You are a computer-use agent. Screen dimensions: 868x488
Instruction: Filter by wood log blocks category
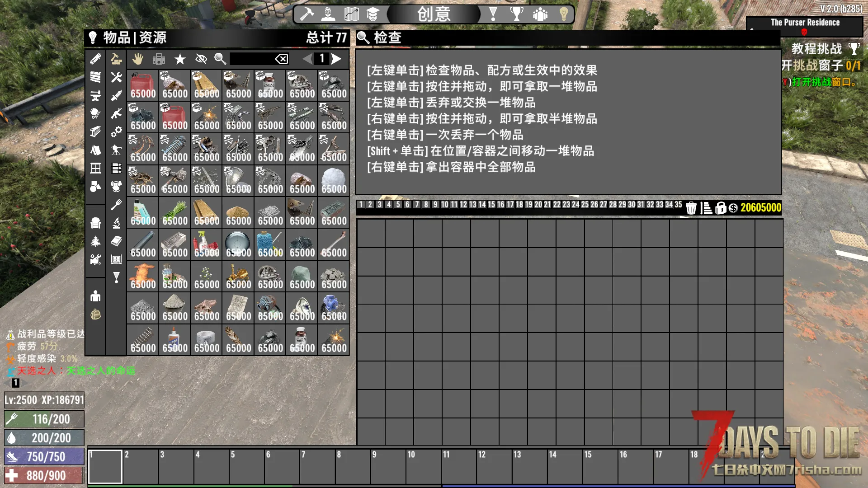tap(95, 59)
